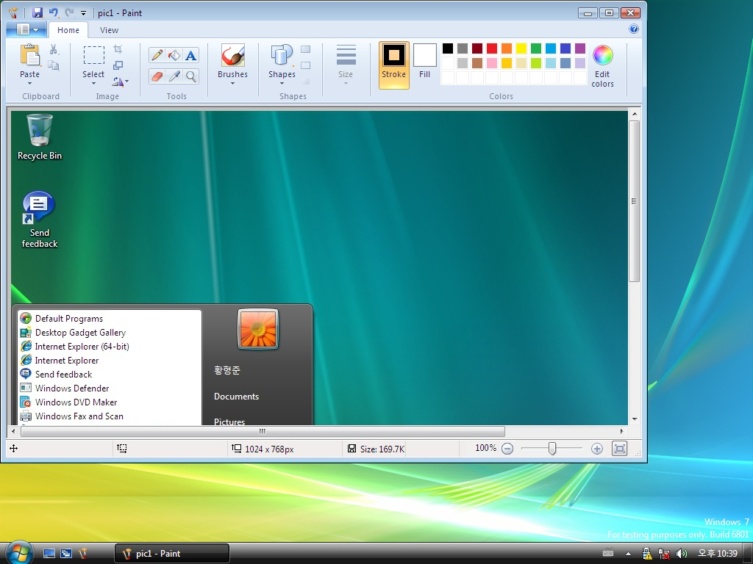Pick the pink color swatch
753x564 pixels.
click(492, 63)
